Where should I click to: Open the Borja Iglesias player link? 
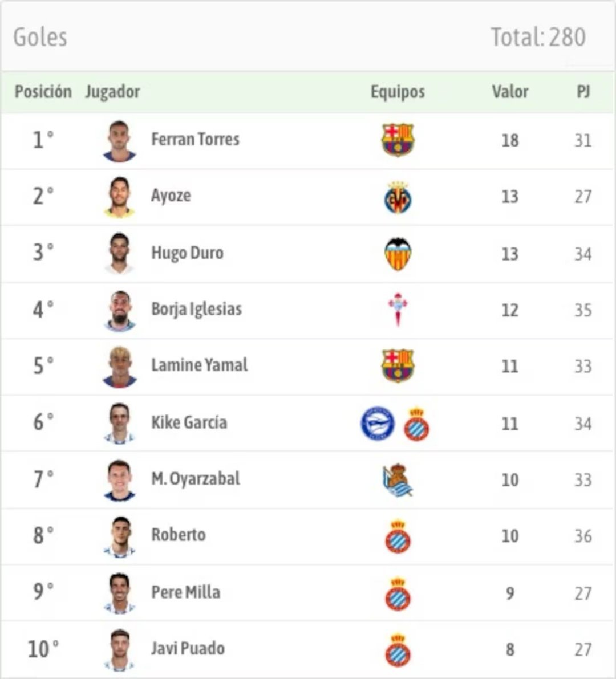tap(196, 309)
